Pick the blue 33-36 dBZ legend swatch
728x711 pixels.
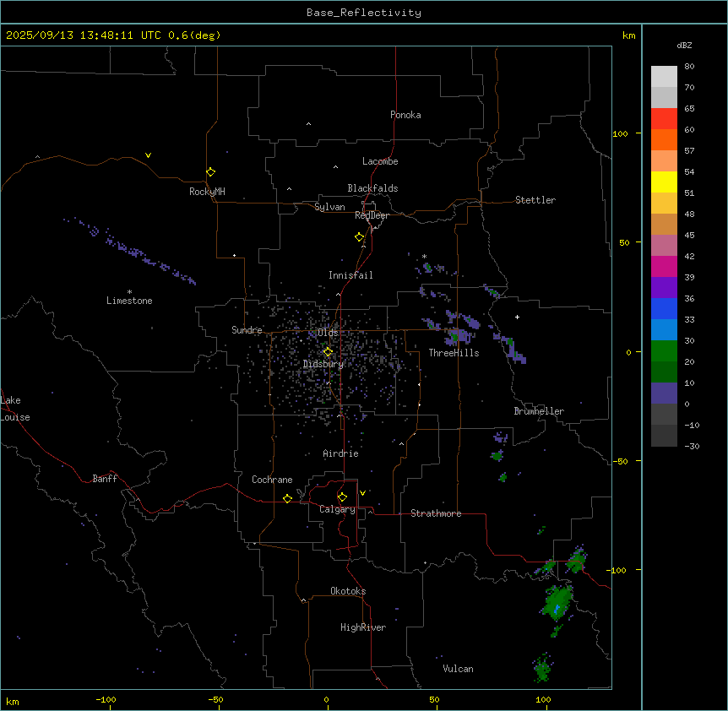click(664, 308)
